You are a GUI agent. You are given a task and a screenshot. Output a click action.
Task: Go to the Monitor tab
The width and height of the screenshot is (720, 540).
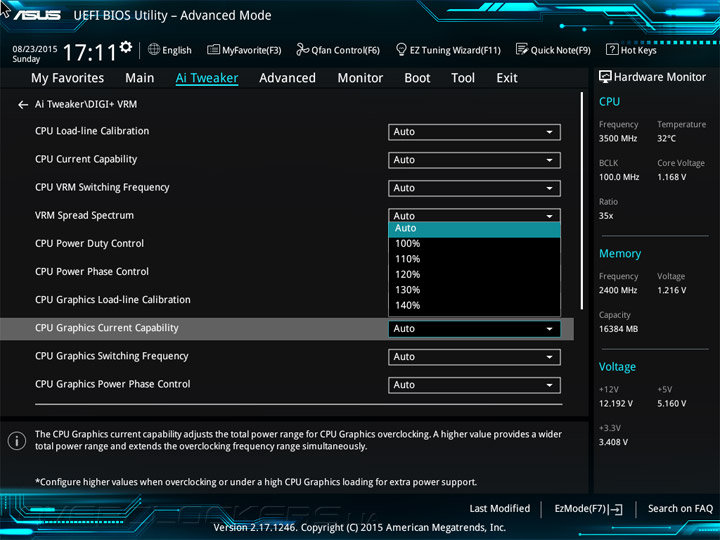(360, 78)
